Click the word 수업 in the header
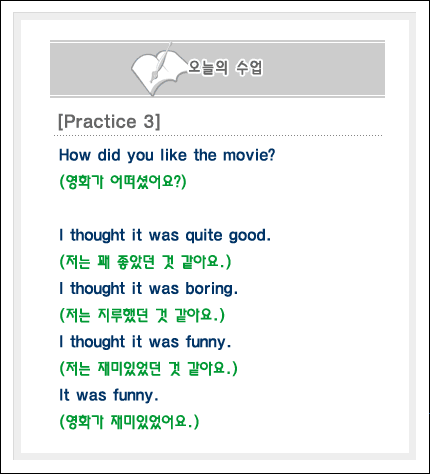This screenshot has width=430, height=474. click(249, 68)
